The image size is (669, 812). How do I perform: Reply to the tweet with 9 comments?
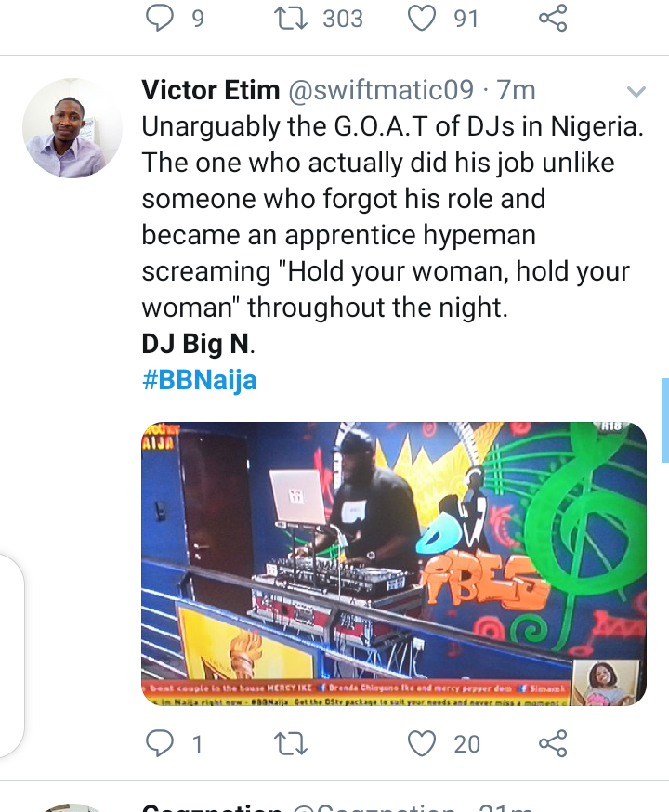159,19
